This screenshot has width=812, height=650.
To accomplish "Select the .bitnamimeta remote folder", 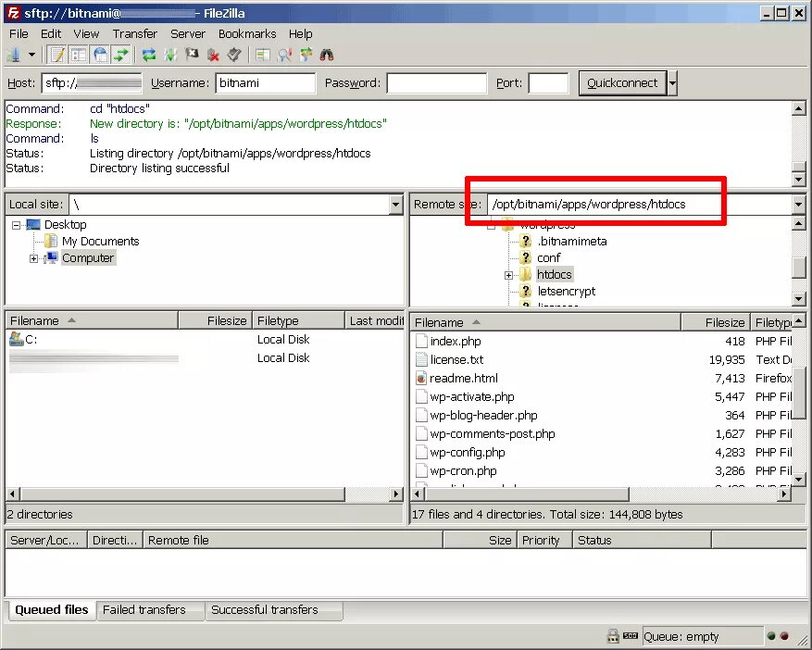I will tap(571, 242).
